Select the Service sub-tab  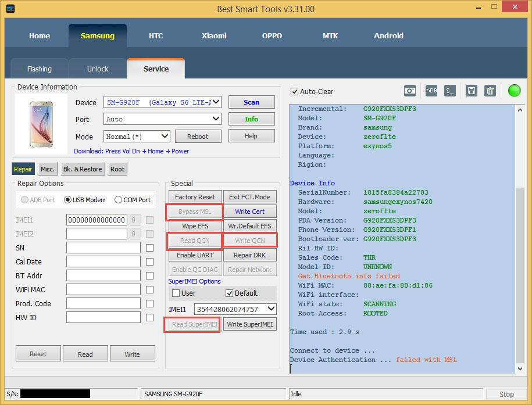click(156, 69)
